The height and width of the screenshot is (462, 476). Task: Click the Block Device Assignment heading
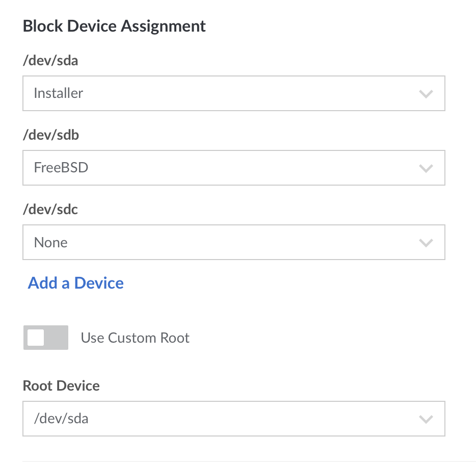(114, 26)
